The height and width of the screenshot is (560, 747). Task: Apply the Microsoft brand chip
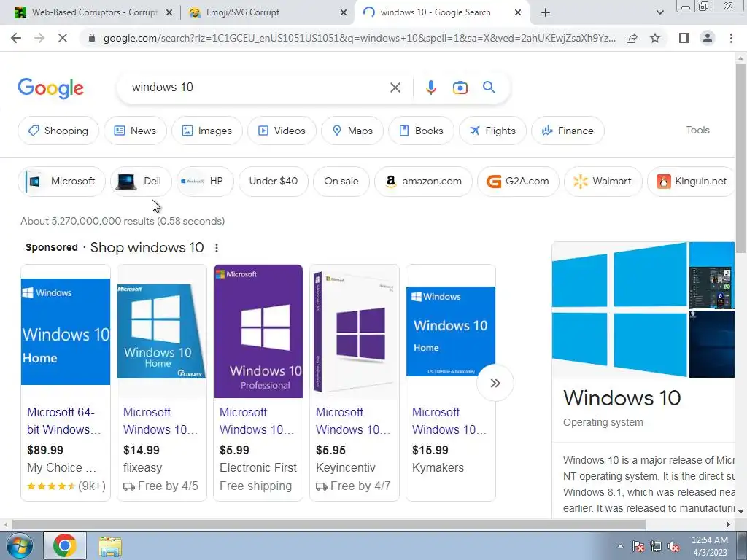pyautogui.click(x=61, y=181)
